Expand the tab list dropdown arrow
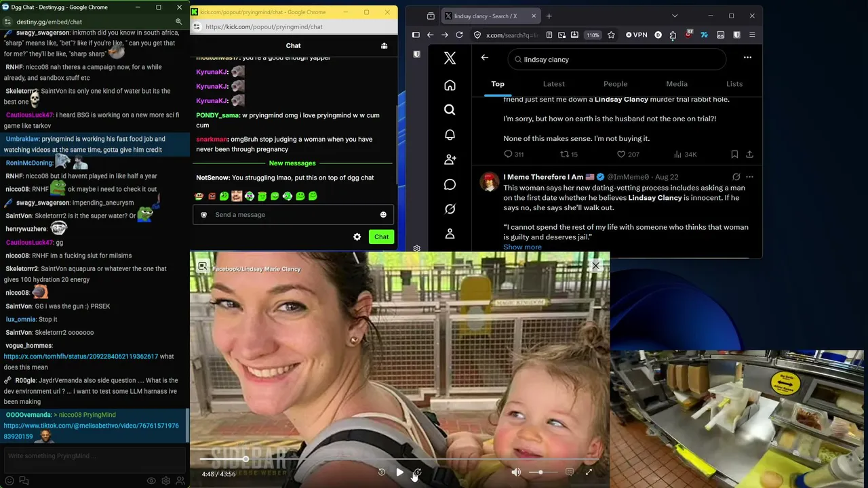 [x=674, y=16]
